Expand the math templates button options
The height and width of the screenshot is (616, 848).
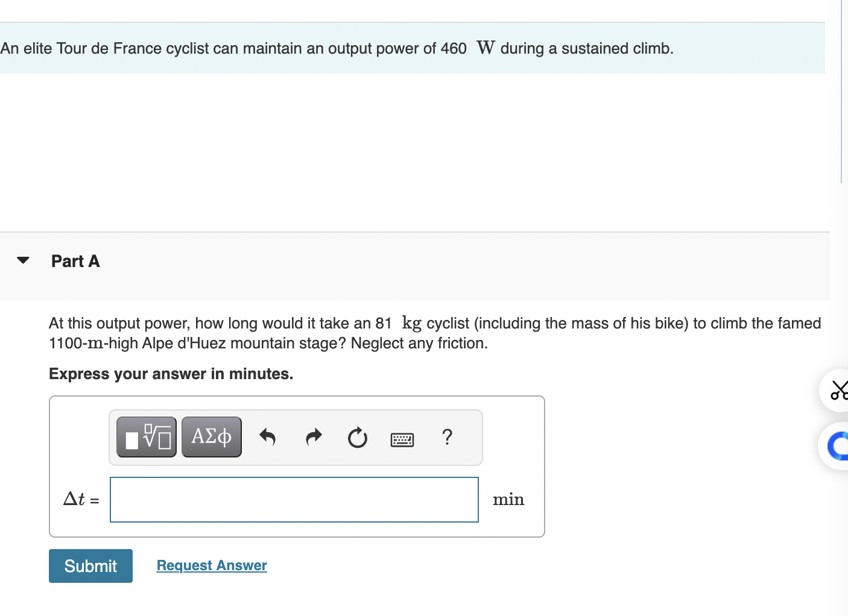146,436
